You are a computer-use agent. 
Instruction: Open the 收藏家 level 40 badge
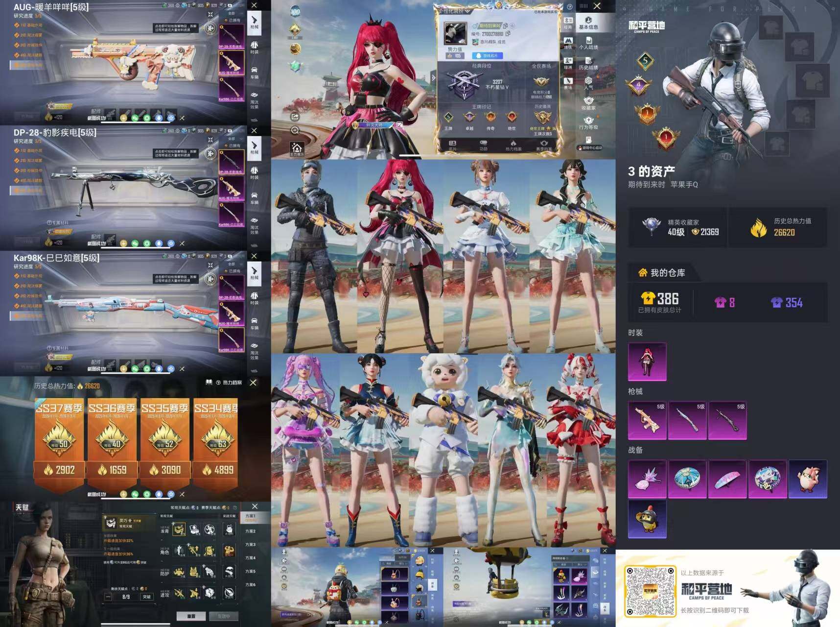(588, 103)
